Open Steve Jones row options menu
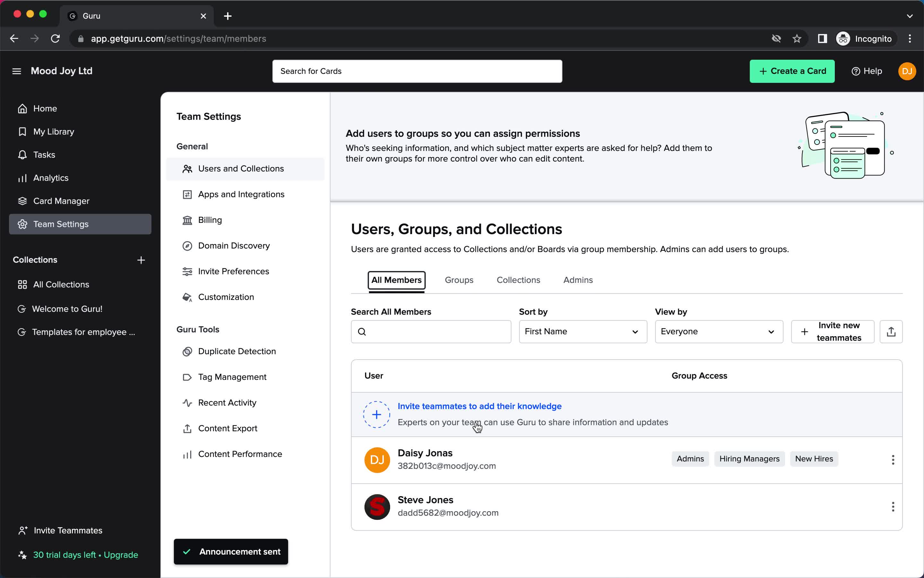This screenshot has width=924, height=578. pos(893,507)
